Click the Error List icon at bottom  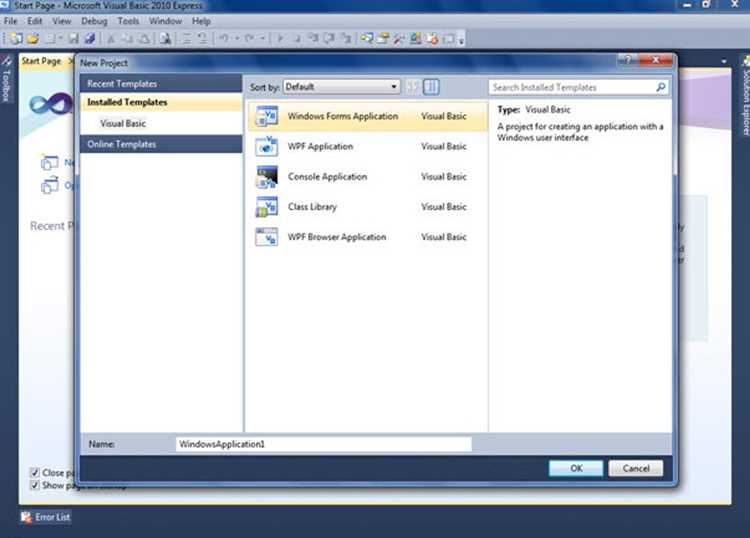(x=26, y=517)
